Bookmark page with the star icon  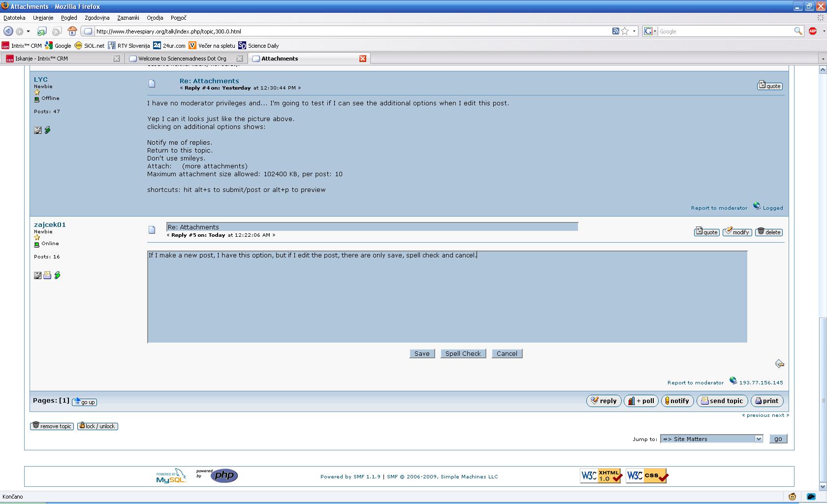point(625,31)
